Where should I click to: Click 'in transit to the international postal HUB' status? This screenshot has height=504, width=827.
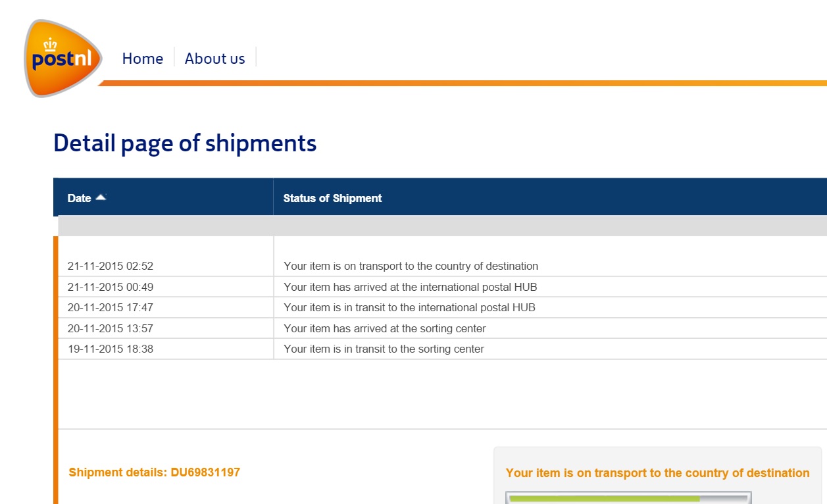tap(409, 307)
